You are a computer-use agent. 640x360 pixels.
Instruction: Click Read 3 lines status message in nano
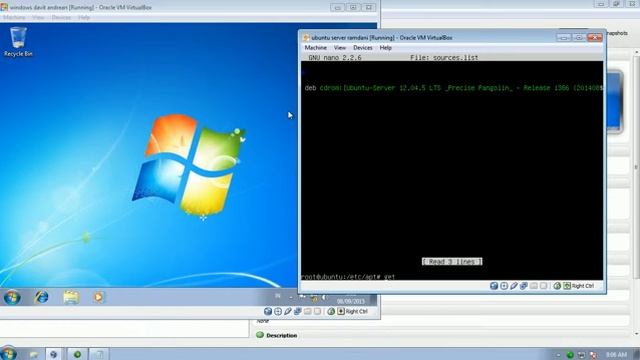(452, 261)
